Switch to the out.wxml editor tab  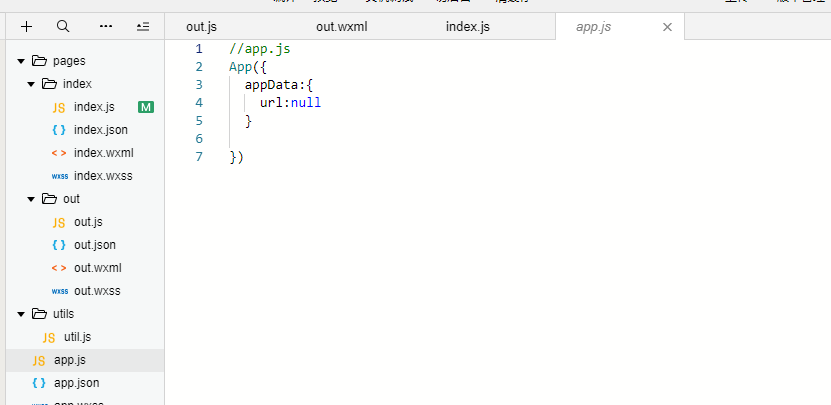[342, 27]
